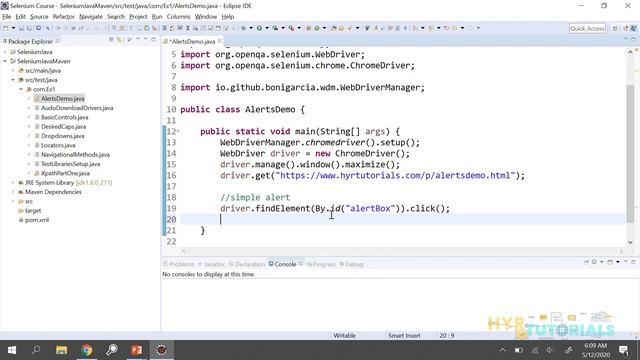Viewport: 640px width, 360px height.
Task: Switch to the Javadoc tab
Action: [x=212, y=264]
